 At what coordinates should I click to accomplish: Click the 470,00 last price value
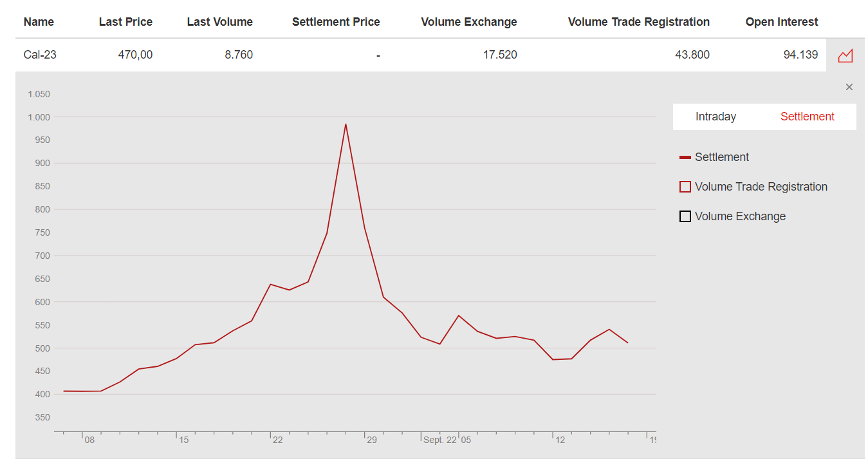point(135,55)
